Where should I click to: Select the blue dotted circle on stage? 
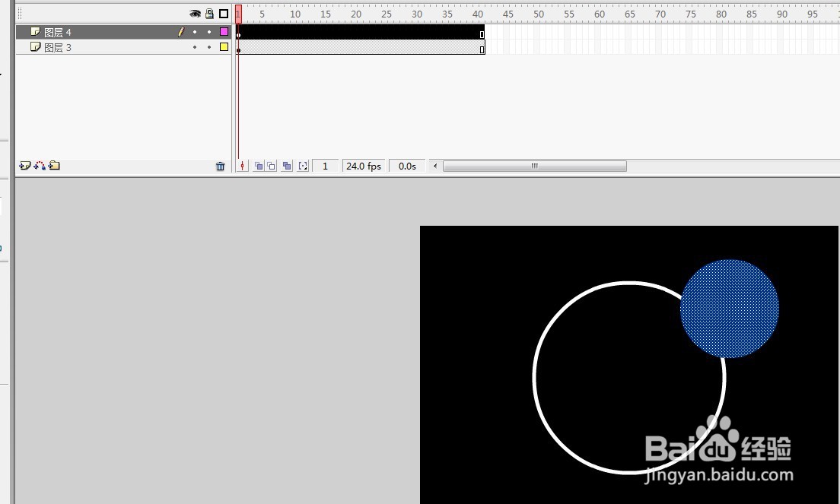pyautogui.click(x=729, y=309)
